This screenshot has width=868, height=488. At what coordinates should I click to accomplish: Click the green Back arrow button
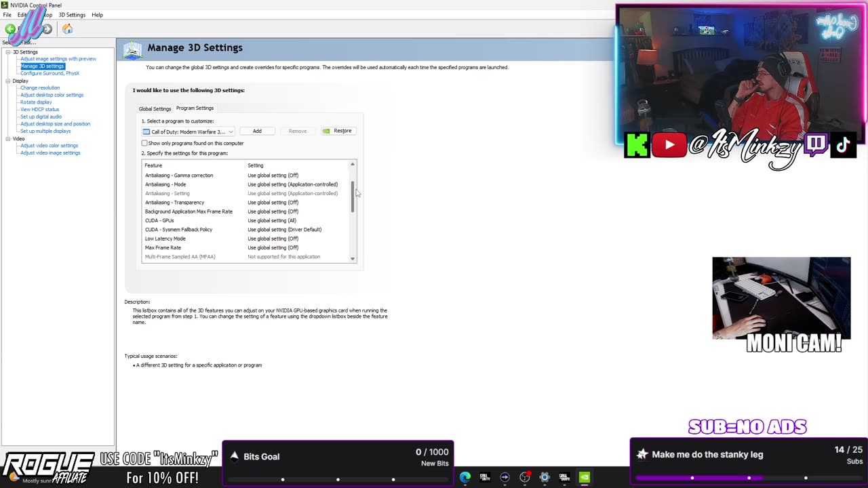(10, 29)
